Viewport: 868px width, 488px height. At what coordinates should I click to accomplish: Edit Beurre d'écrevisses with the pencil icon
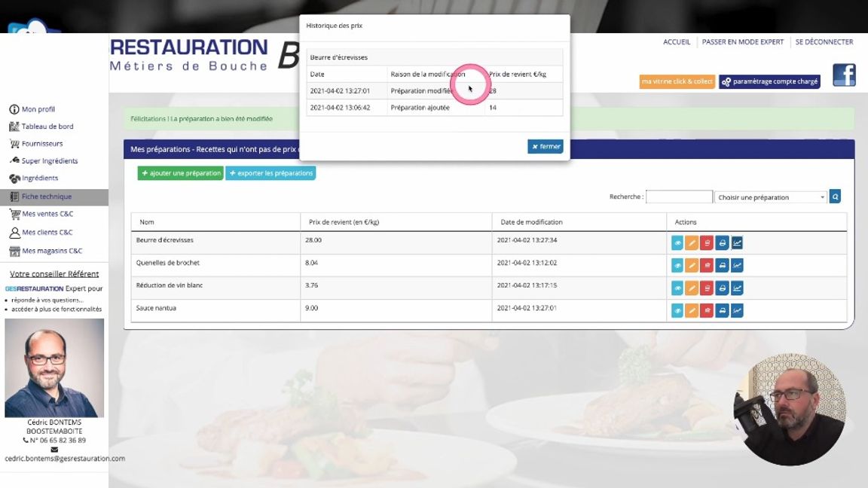tap(692, 243)
